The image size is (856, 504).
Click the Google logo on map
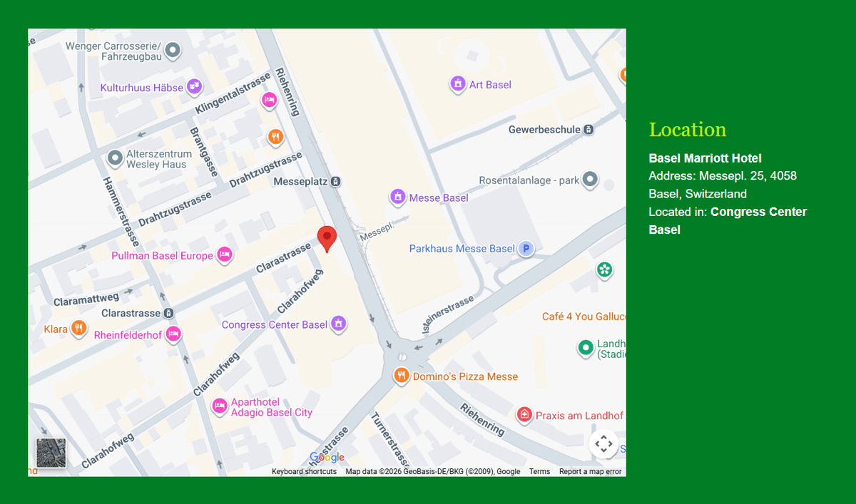pos(327,458)
